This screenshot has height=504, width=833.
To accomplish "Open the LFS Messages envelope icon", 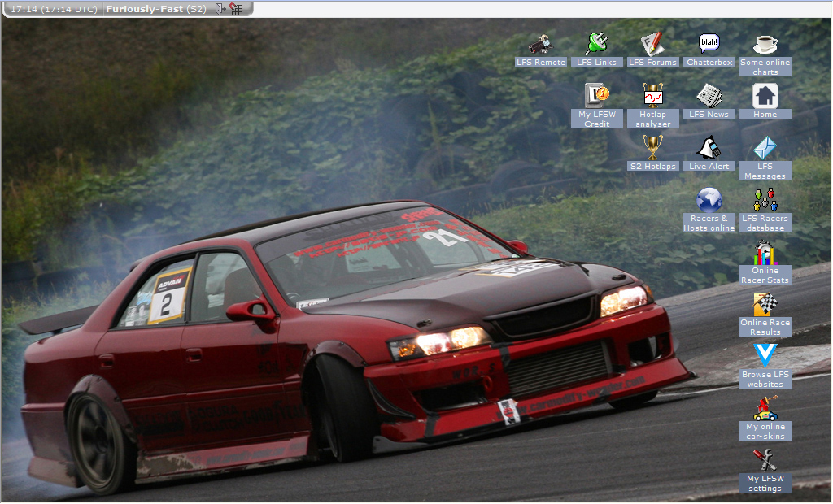I will point(765,148).
